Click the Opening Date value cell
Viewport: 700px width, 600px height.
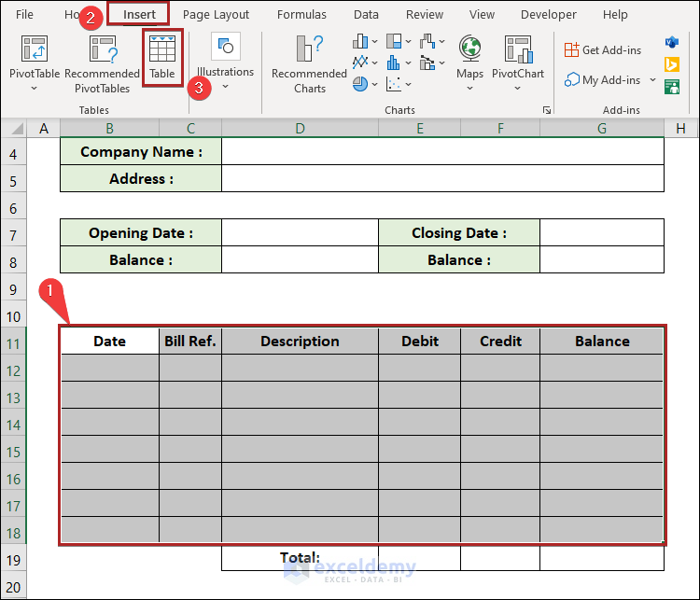click(x=300, y=232)
